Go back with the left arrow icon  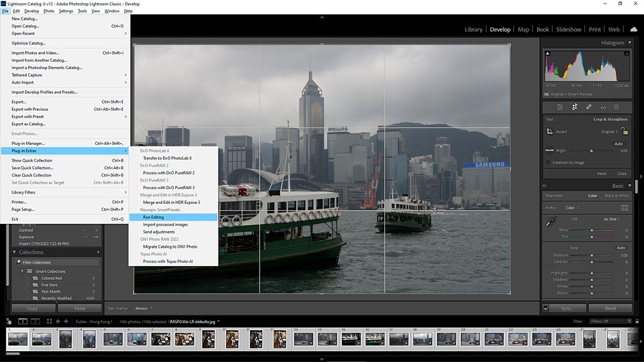[58, 322]
